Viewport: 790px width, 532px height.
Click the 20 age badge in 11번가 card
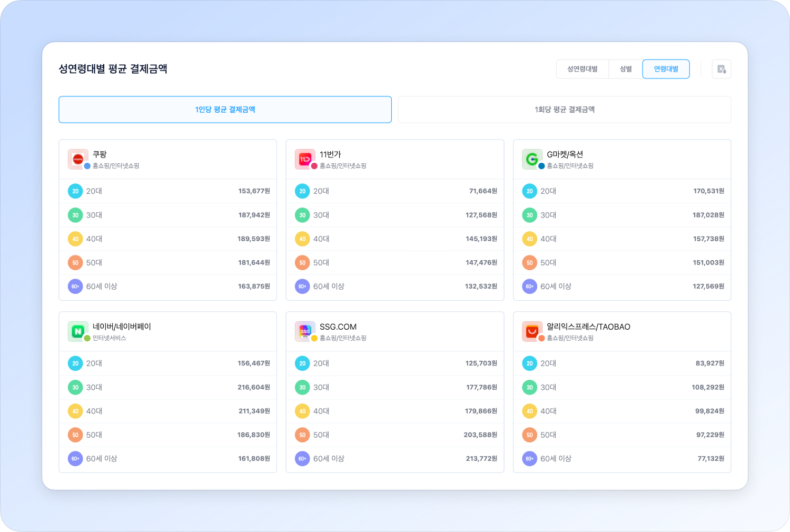302,191
